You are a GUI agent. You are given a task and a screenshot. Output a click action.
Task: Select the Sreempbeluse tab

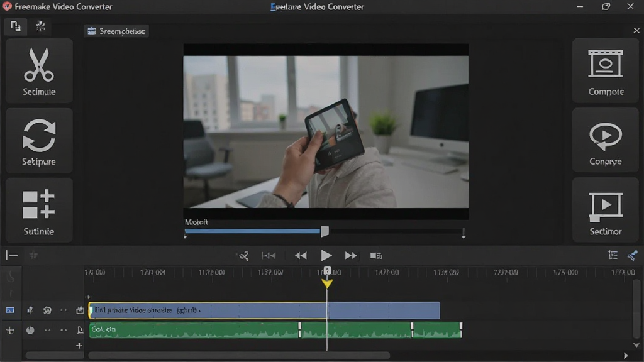(x=116, y=31)
